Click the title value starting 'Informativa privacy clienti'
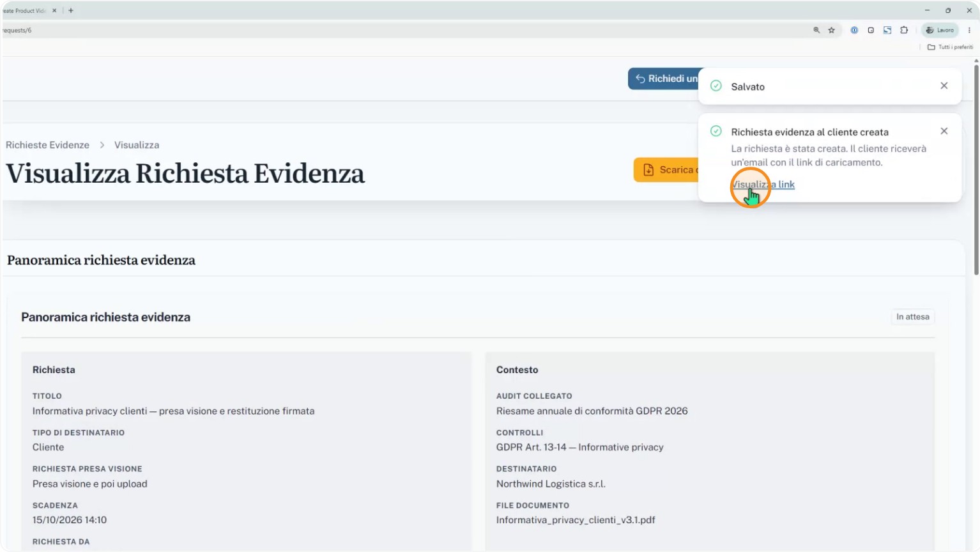Screen dimensions: 980x552 click(174, 411)
